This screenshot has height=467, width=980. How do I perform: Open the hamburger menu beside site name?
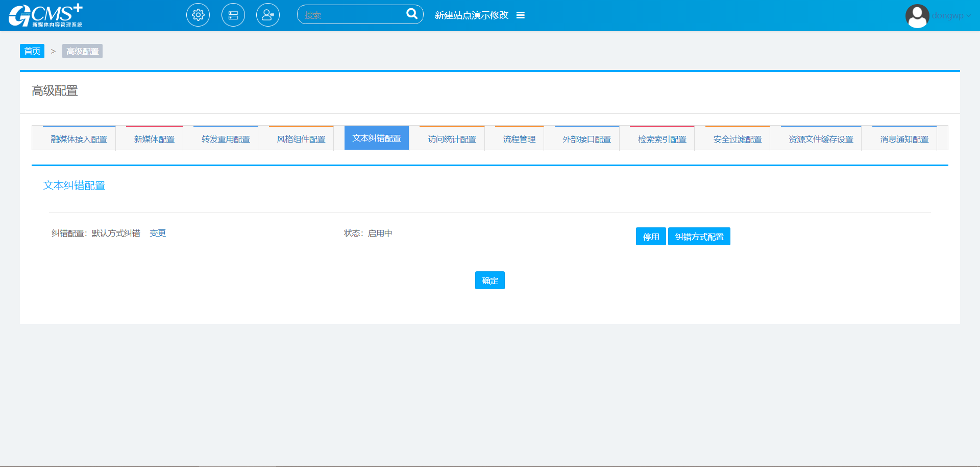click(521, 15)
